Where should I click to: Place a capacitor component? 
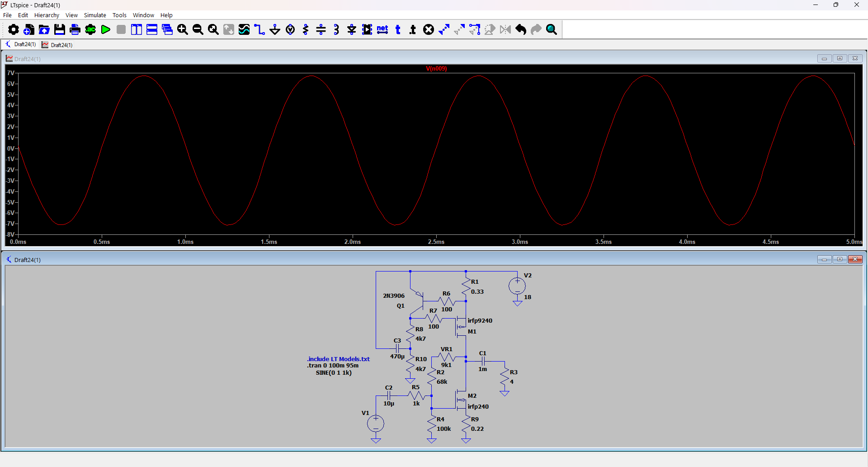(x=321, y=30)
